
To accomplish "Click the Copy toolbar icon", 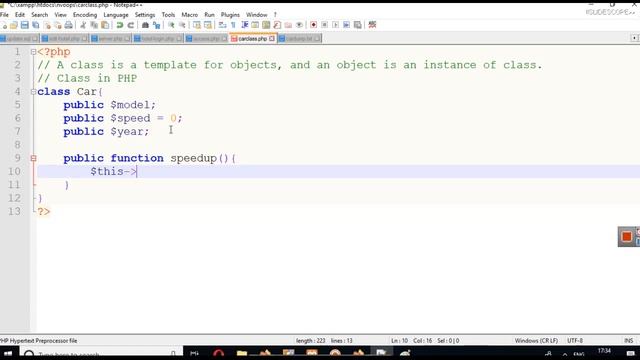I will click(94, 25).
